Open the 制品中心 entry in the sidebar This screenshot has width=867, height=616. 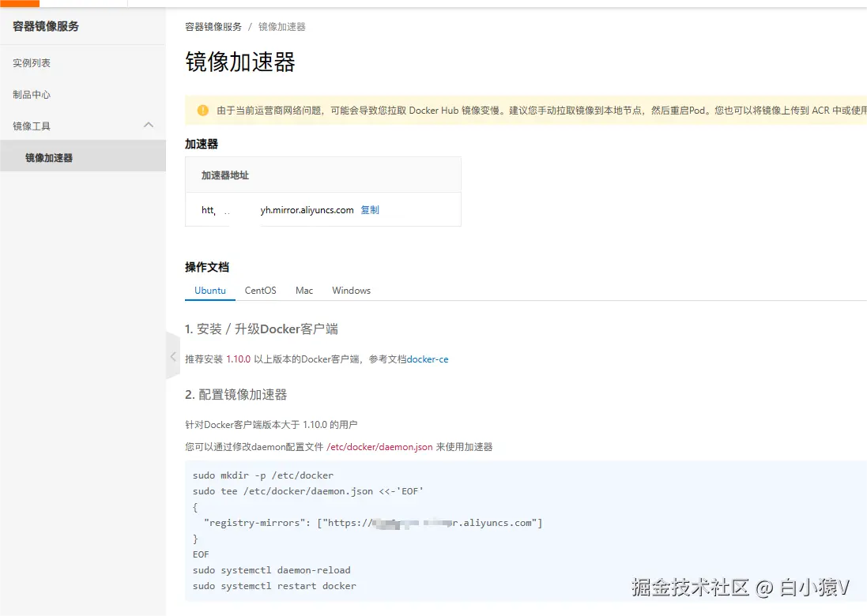pos(32,94)
